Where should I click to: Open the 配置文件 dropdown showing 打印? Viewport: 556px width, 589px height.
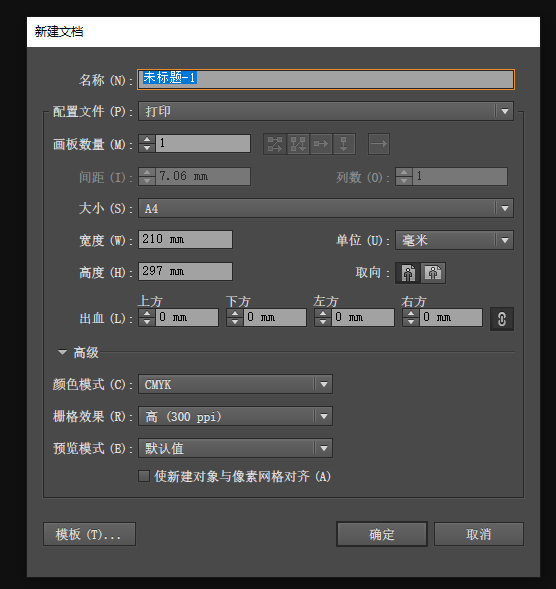(326, 111)
